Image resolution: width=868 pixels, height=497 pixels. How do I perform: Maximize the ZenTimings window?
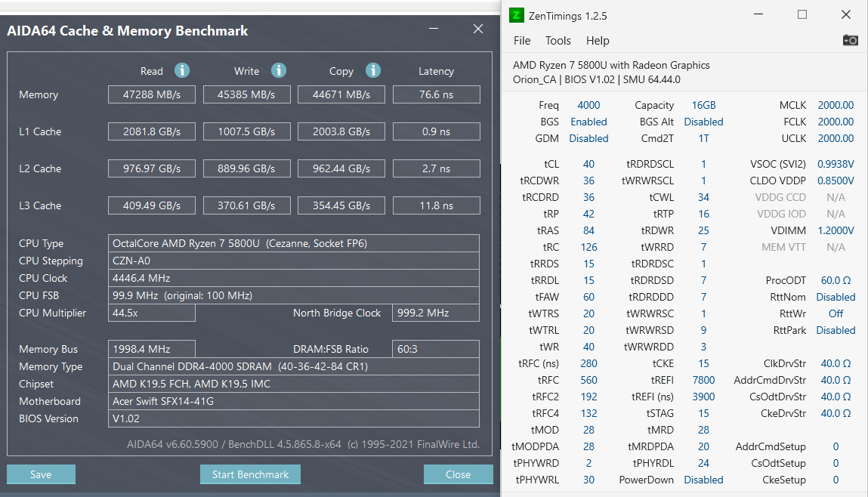coord(802,14)
